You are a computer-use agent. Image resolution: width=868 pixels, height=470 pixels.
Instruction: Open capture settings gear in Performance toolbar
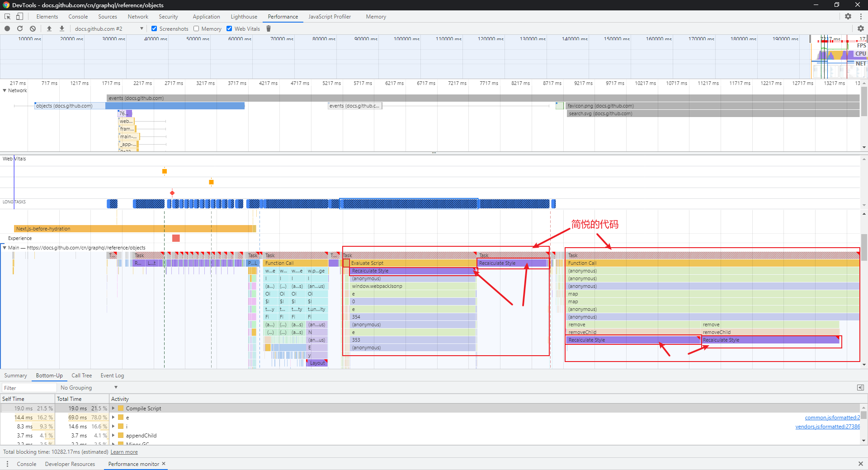pos(861,28)
